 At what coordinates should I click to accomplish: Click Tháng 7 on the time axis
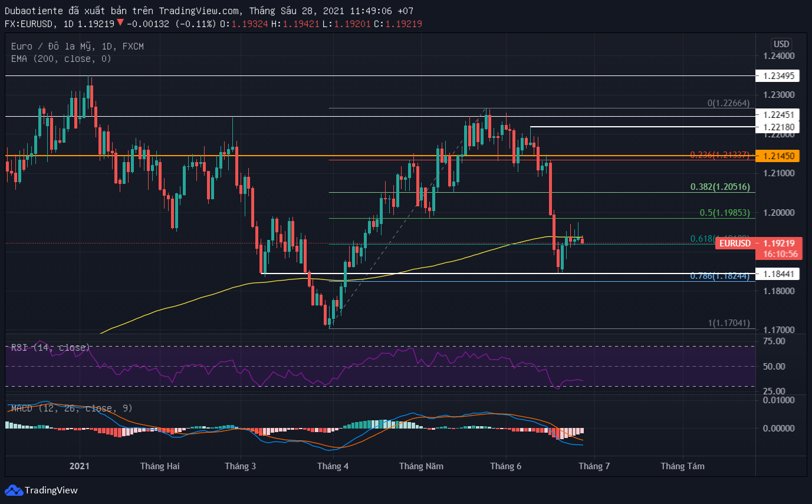tap(594, 466)
